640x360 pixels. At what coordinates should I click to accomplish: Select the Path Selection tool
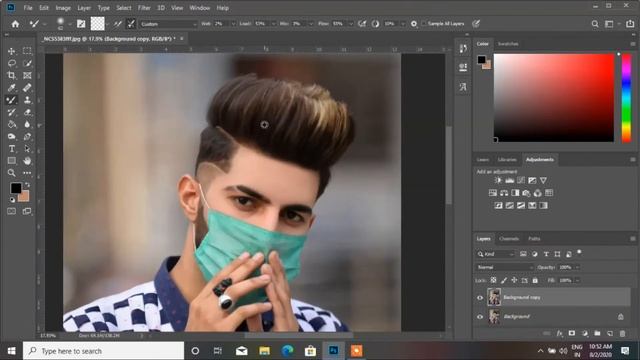pos(27,149)
